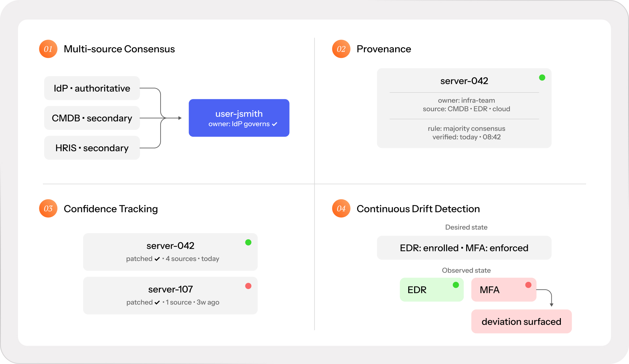Select the HRIS secondary source chip
629x364 pixels.
coord(92,148)
